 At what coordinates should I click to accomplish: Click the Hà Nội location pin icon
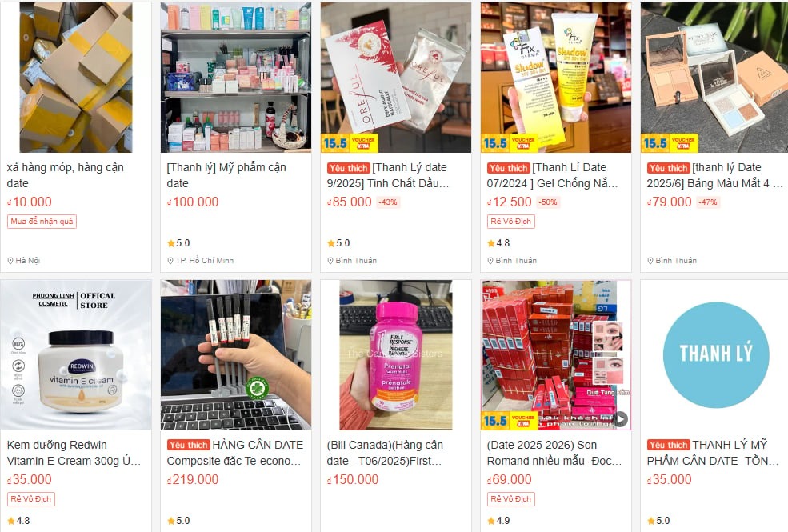pos(10,260)
